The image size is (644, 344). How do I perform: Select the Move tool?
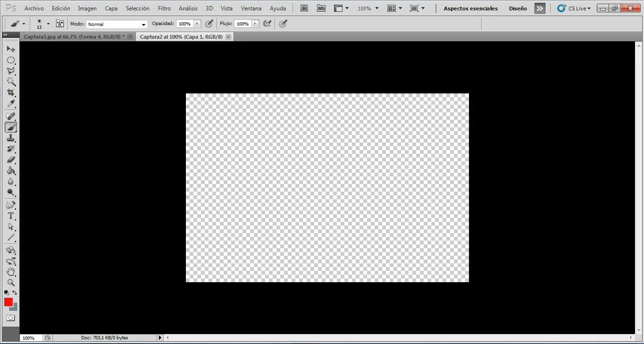[11, 49]
